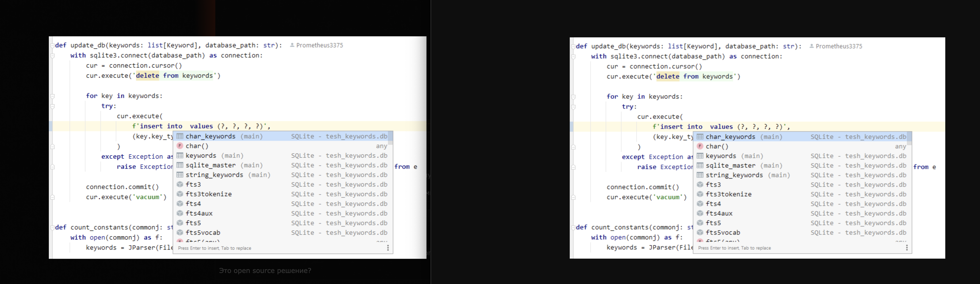The width and height of the screenshot is (980, 284).
Task: Open the three-dot options menu in left completion popup
Action: tap(388, 248)
